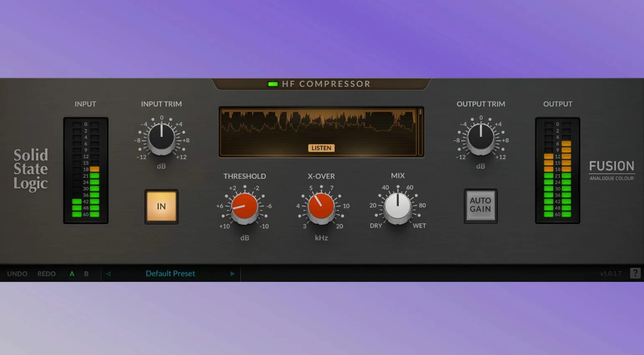This screenshot has height=355, width=644.
Task: Click the kHz unit label
Action: click(321, 238)
